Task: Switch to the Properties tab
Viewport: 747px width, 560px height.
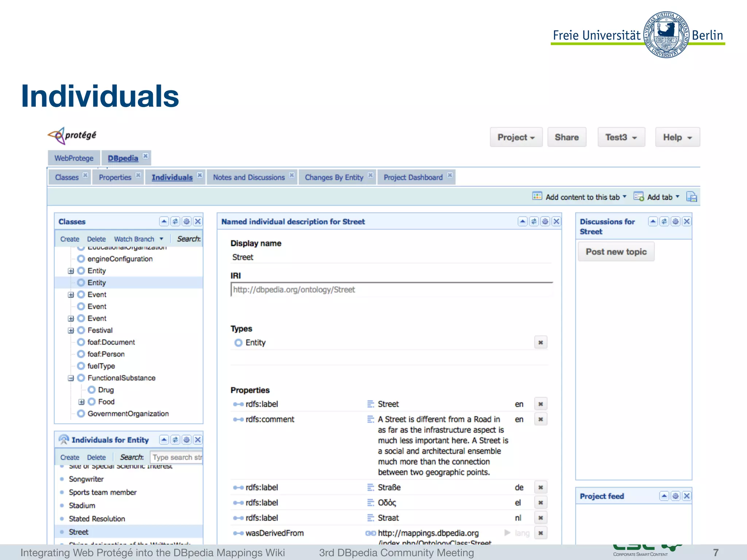Action: tap(115, 177)
